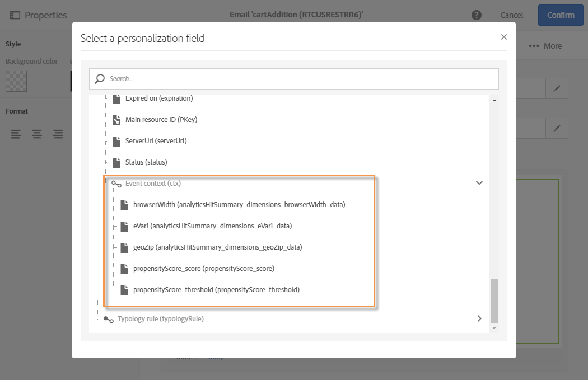Click the Typology rule link icon
588x380 pixels.
[109, 319]
